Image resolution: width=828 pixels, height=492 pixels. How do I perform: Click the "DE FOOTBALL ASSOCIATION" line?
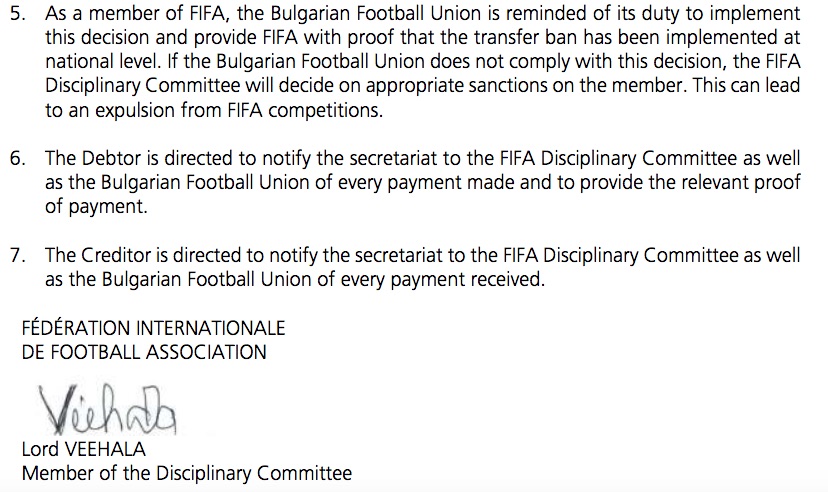pyautogui.click(x=144, y=351)
